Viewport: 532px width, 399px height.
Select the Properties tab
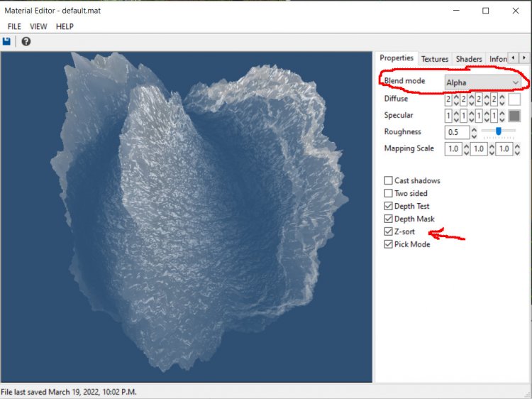pyautogui.click(x=397, y=58)
